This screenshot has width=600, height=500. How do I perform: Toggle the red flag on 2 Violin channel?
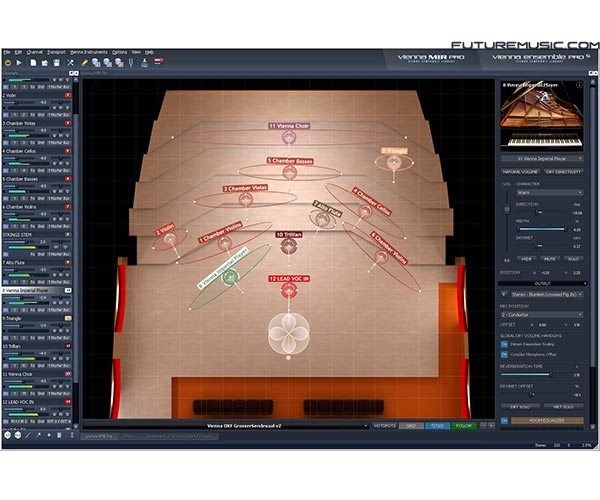(68, 95)
